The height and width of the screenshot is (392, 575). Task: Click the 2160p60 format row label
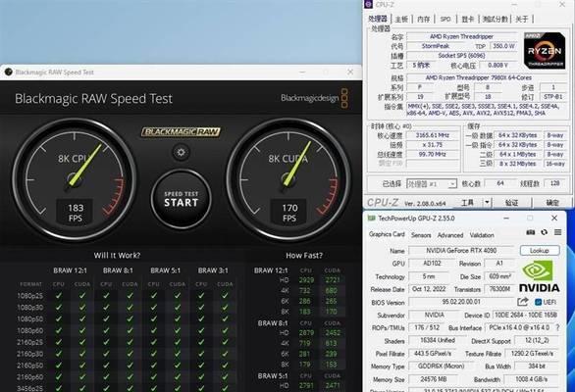pos(30,377)
